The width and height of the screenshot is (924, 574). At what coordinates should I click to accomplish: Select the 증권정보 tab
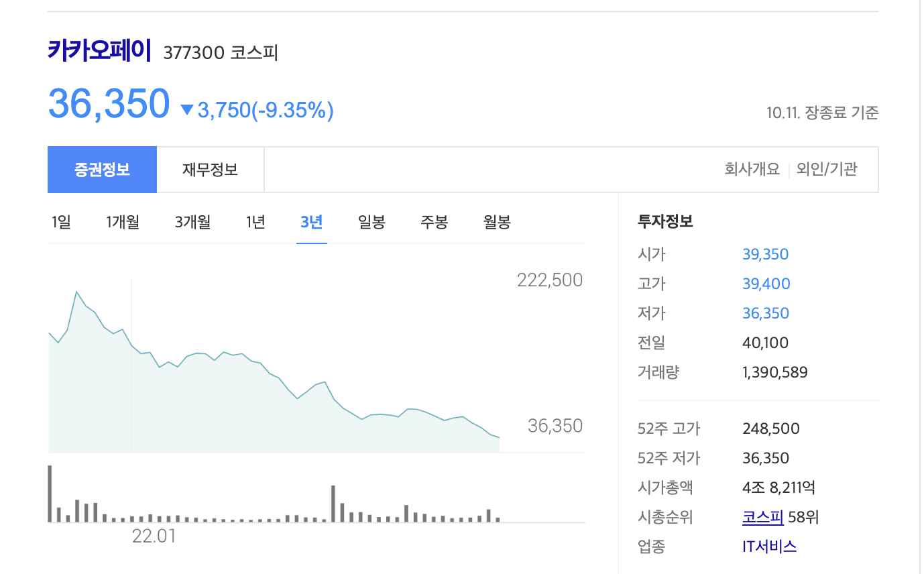[102, 169]
